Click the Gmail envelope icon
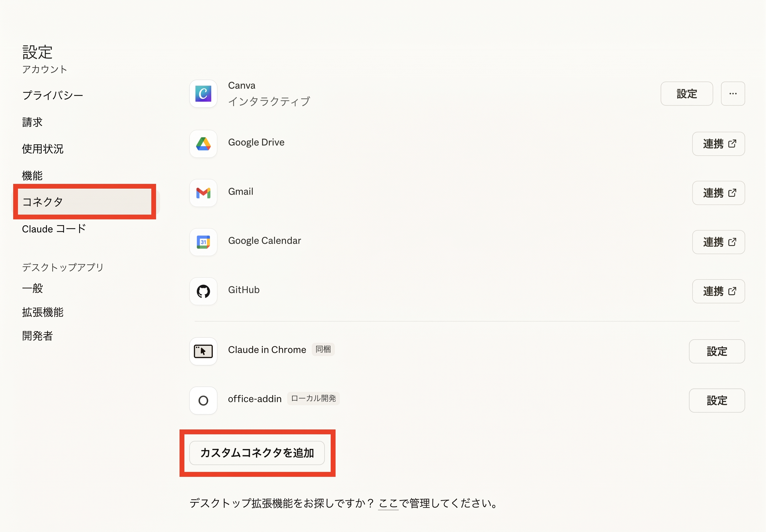The image size is (766, 532). coord(203,193)
